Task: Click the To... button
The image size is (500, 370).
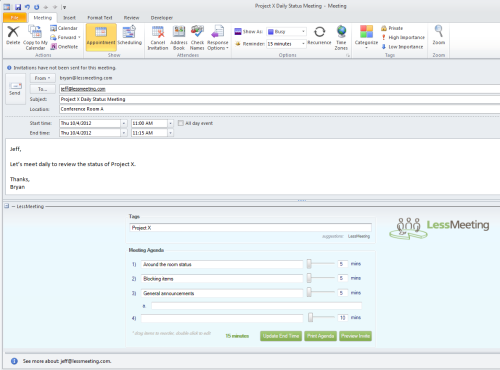Action: tap(42, 89)
